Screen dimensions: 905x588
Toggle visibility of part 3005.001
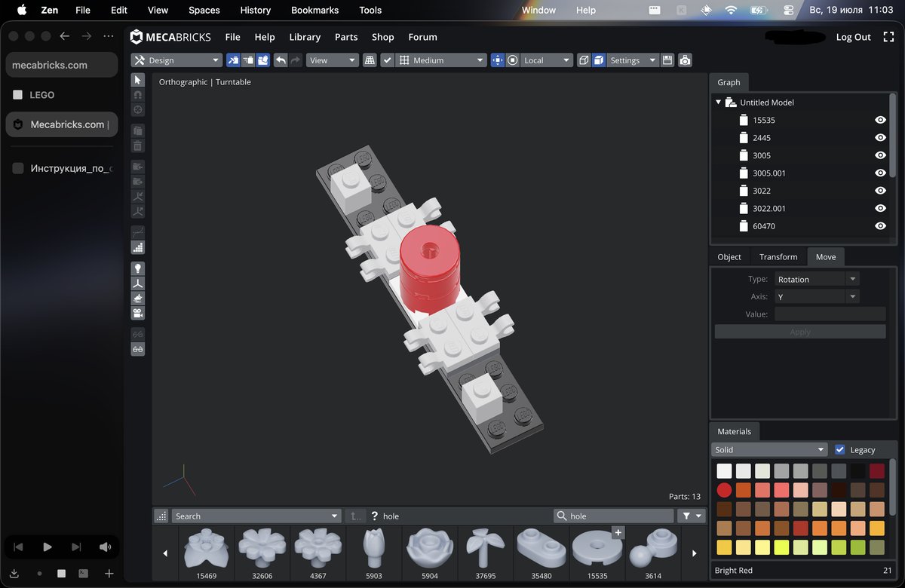880,173
